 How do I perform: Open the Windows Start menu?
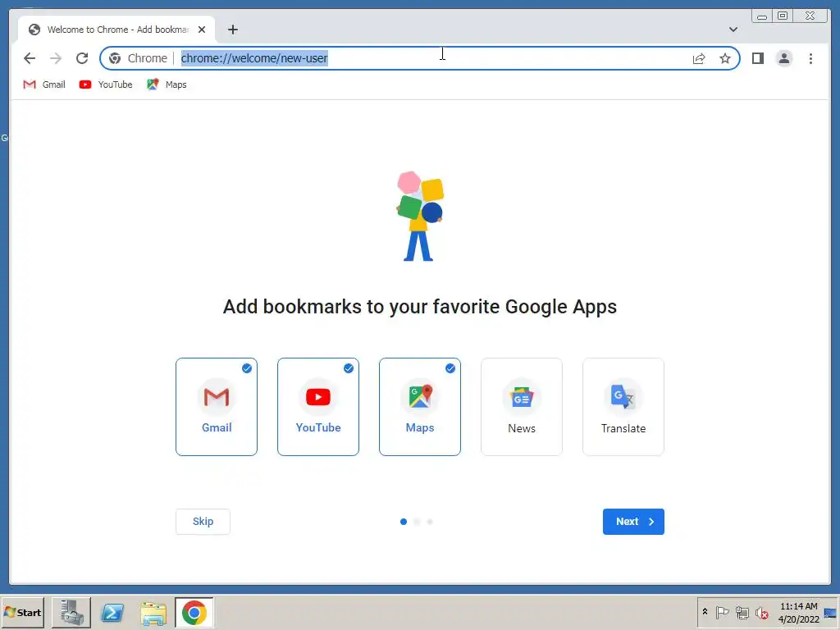pyautogui.click(x=22, y=612)
